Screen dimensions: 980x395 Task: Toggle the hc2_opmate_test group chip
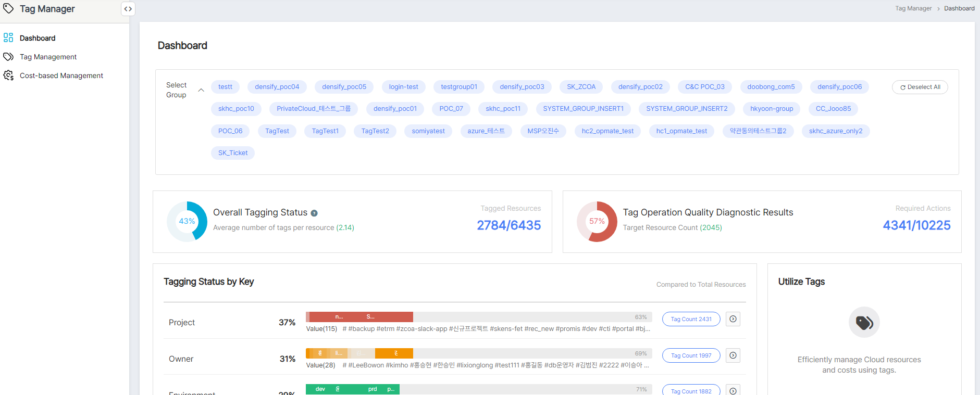tap(608, 131)
